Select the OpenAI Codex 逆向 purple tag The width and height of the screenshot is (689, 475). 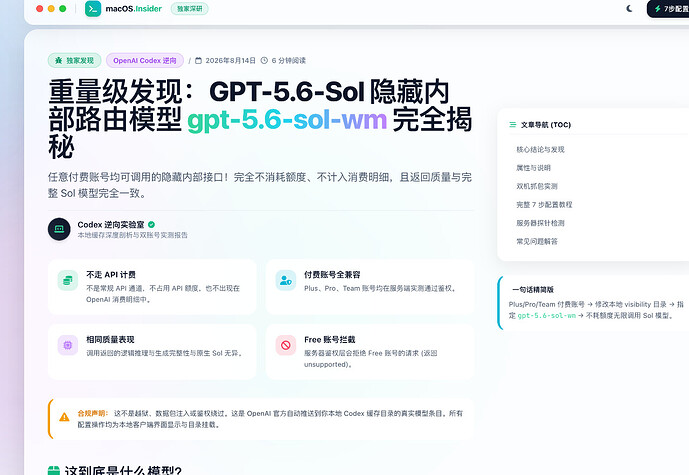145,61
